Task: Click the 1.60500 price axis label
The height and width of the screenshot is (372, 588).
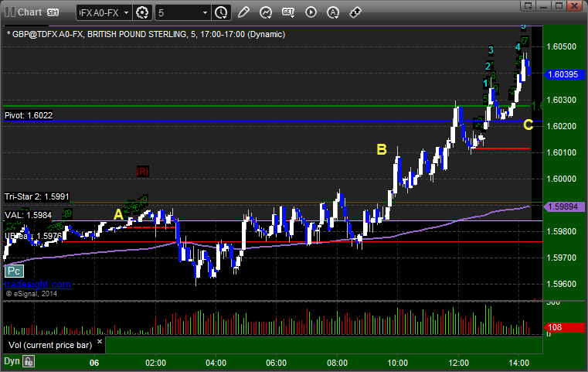Action: 562,46
